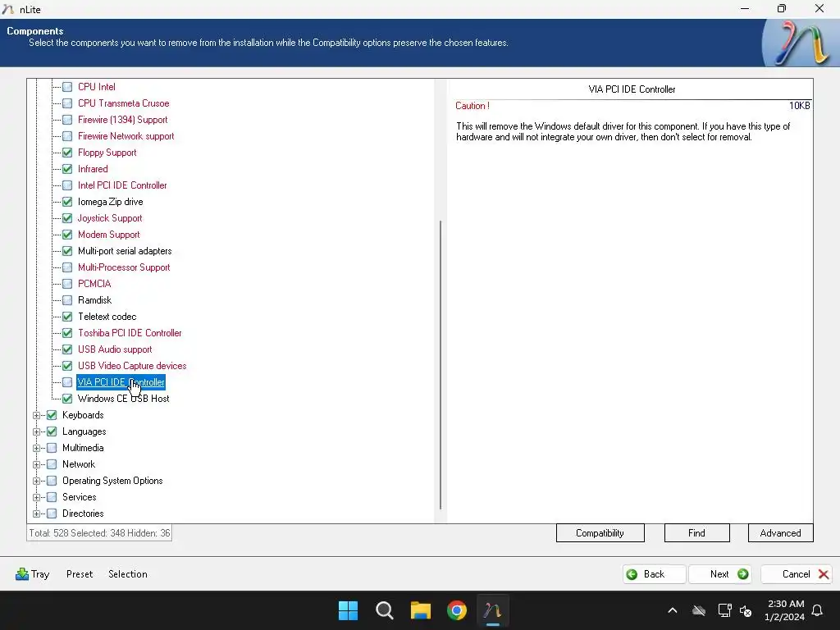Expand the Directories tree node
This screenshot has width=840, height=630.
(x=36, y=514)
